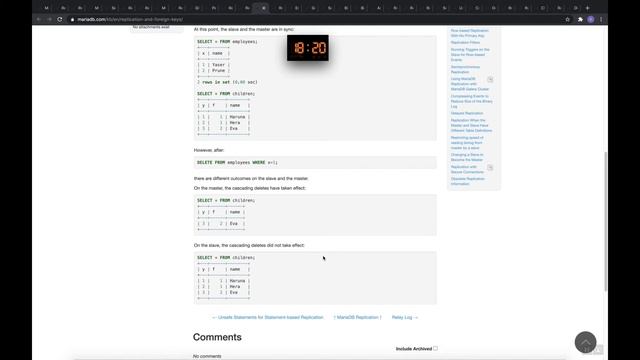Image resolution: width=640 pixels, height=360 pixels.
Task: Click the DELETE FROM employees code line
Action: pos(237,162)
